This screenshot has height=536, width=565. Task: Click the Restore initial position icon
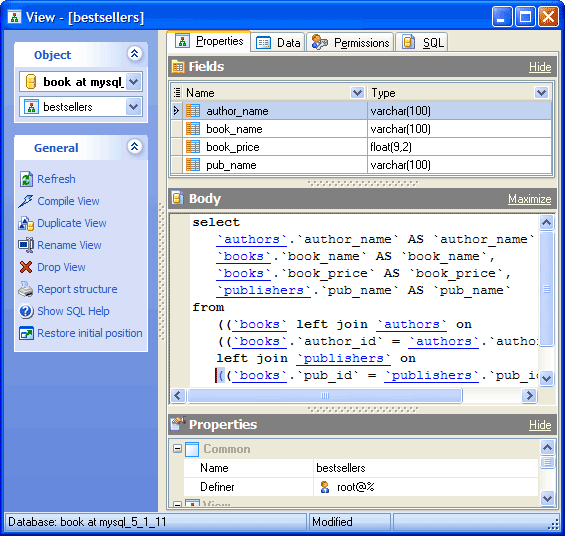pos(26,333)
